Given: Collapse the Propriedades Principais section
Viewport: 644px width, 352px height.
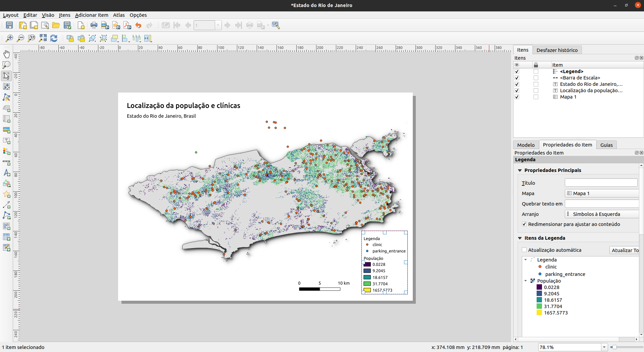Looking at the screenshot, I should [x=520, y=170].
